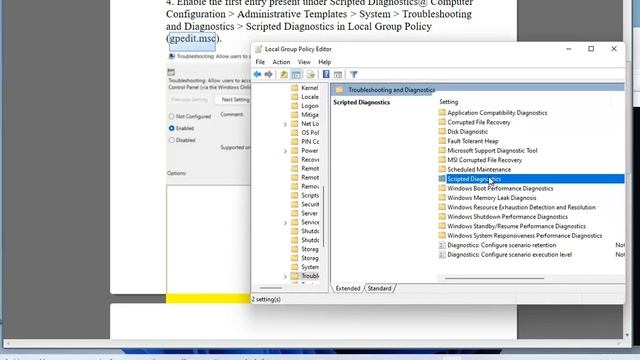Screen dimensions: 640x360
Task: Select Windows Resource Exhaustion Detection and Resolution
Action: click(521, 207)
